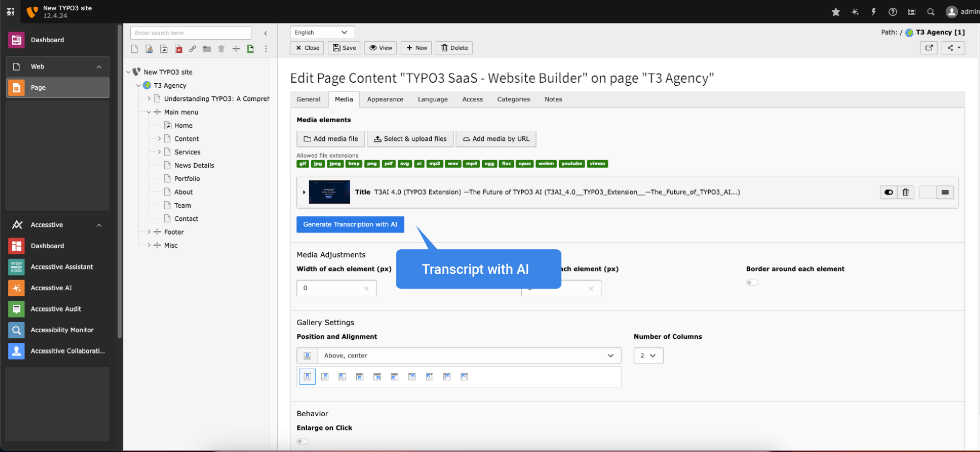Open the search magnifier in top bar
980x452 pixels.
point(931,12)
